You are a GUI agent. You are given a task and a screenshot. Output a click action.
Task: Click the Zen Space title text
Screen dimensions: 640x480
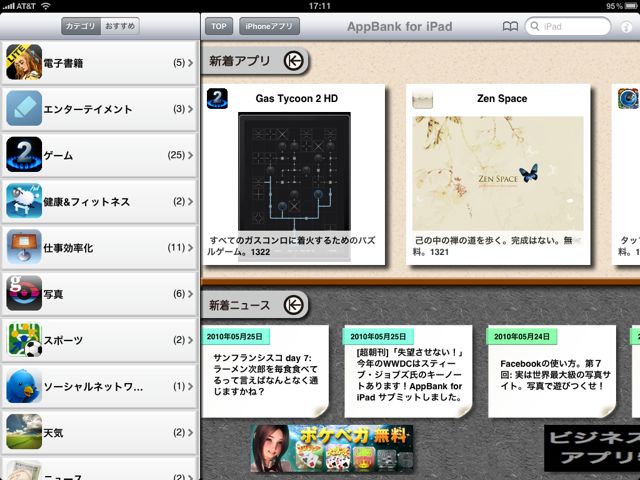(x=502, y=98)
